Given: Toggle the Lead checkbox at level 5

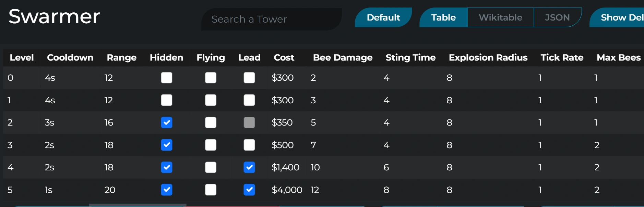Looking at the screenshot, I should (249, 190).
